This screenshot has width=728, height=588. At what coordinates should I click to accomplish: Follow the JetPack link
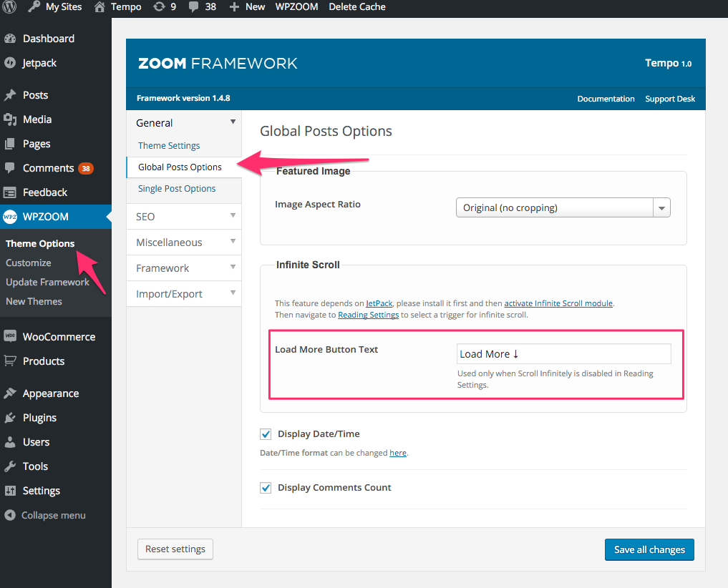pyautogui.click(x=379, y=303)
